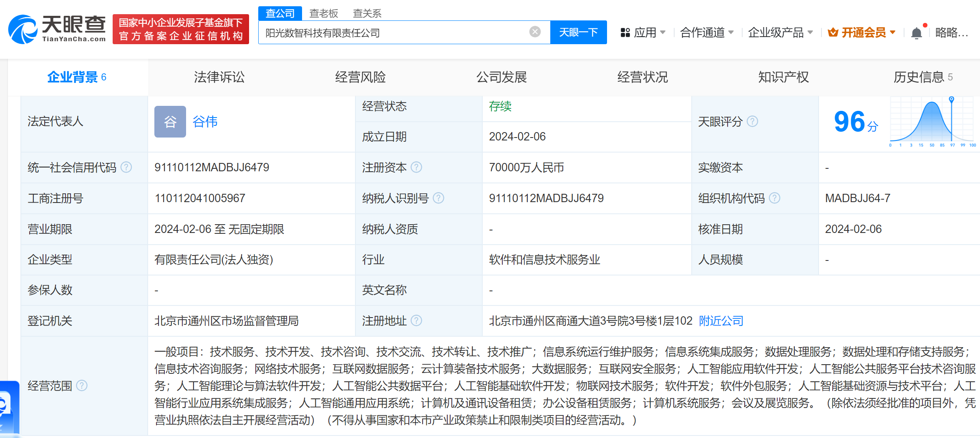Open legal representative 谷伟 link
The image size is (980, 438).
point(205,122)
